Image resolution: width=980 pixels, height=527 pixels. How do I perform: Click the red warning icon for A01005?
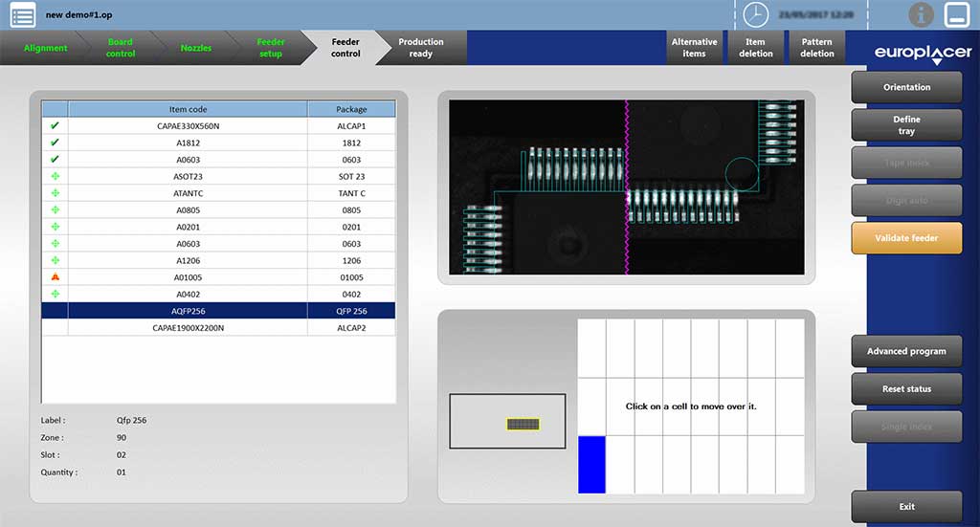[x=55, y=277]
